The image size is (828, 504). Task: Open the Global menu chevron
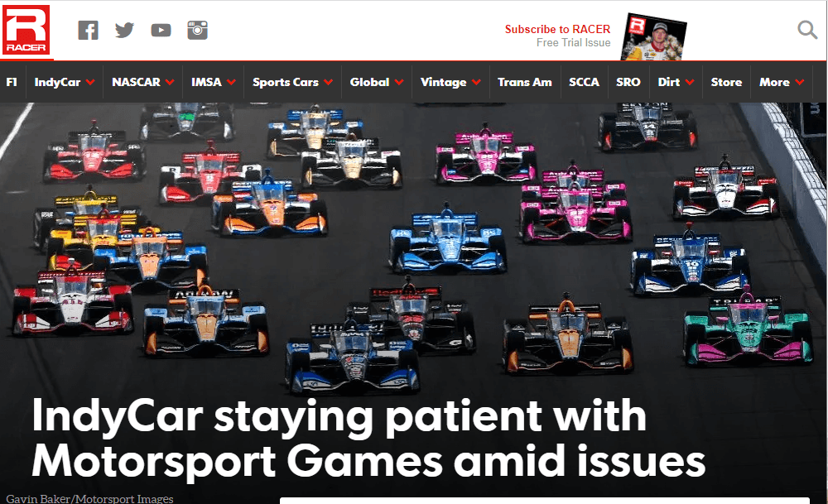tap(399, 82)
